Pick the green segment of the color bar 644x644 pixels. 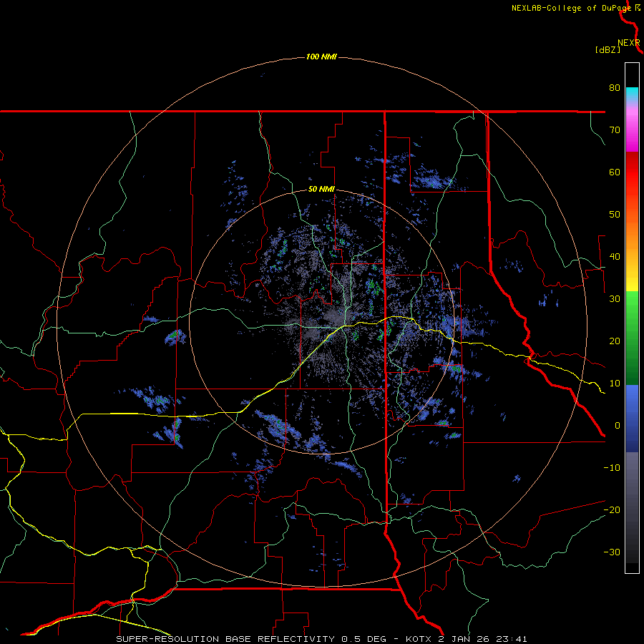[632, 338]
